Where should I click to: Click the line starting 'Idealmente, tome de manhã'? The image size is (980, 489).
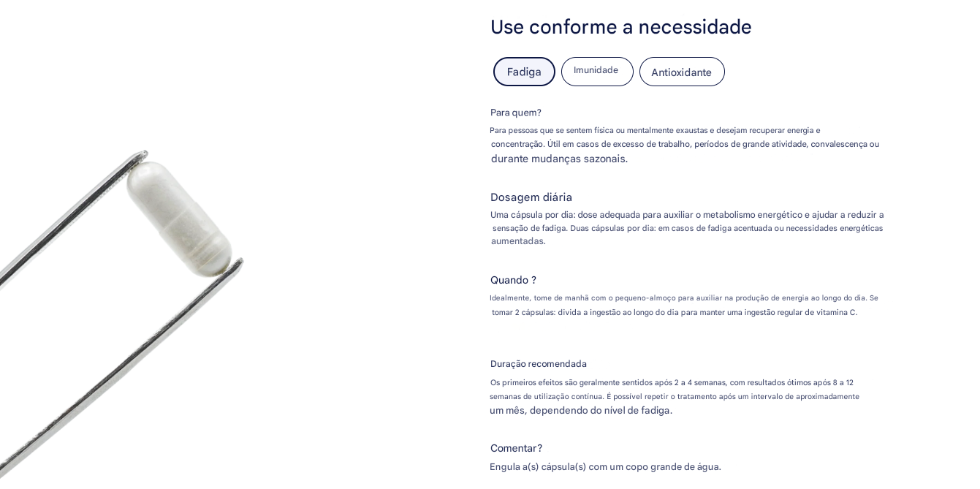pyautogui.click(x=683, y=297)
